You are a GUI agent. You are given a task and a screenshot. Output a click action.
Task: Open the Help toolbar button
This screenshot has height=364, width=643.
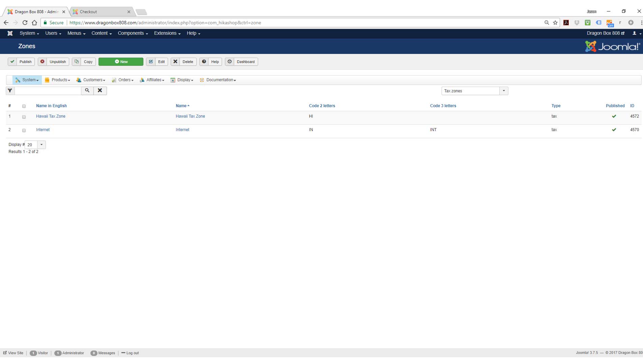(211, 62)
